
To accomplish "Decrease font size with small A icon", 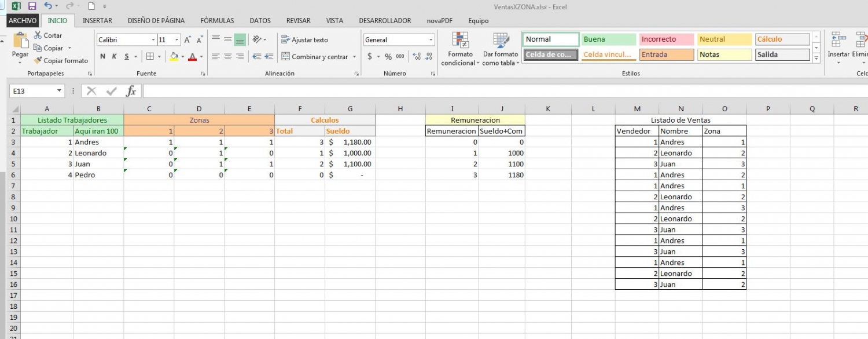I will click(200, 40).
